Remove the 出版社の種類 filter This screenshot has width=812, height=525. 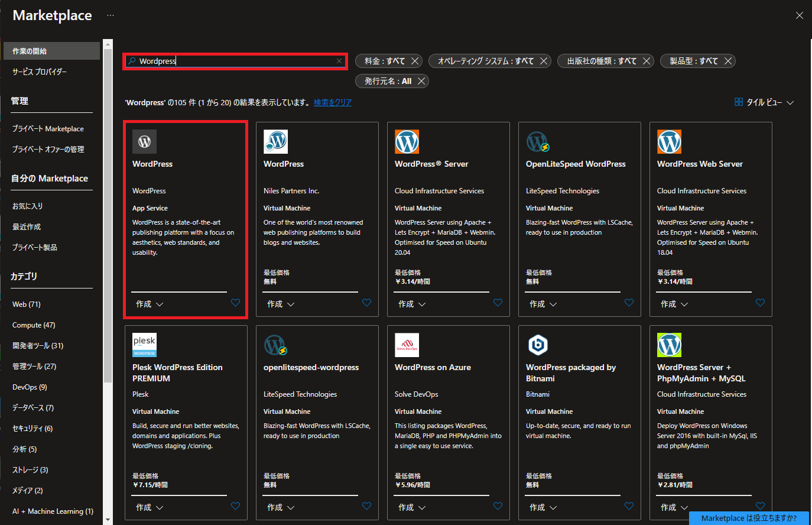647,61
